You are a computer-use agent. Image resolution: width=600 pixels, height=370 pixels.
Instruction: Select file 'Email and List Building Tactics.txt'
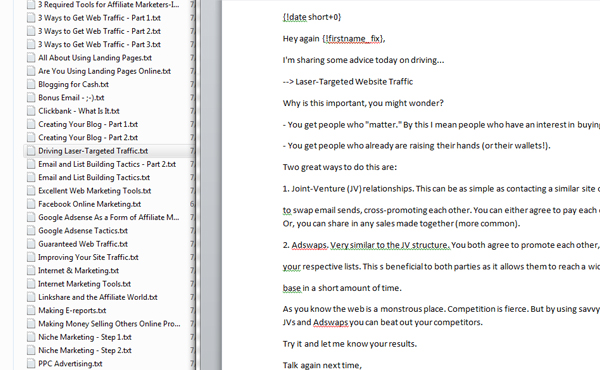pos(94,178)
